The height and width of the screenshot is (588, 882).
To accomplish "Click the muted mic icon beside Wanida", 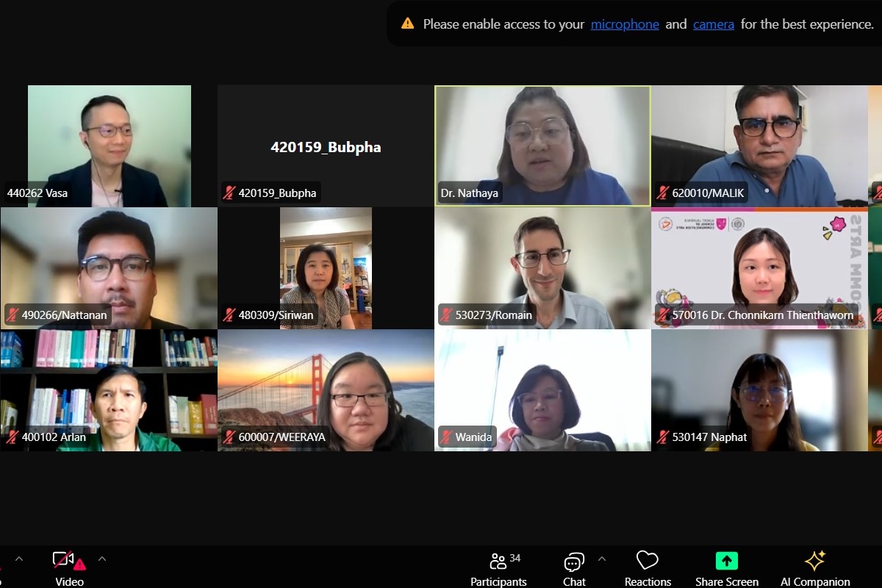I will point(445,437).
